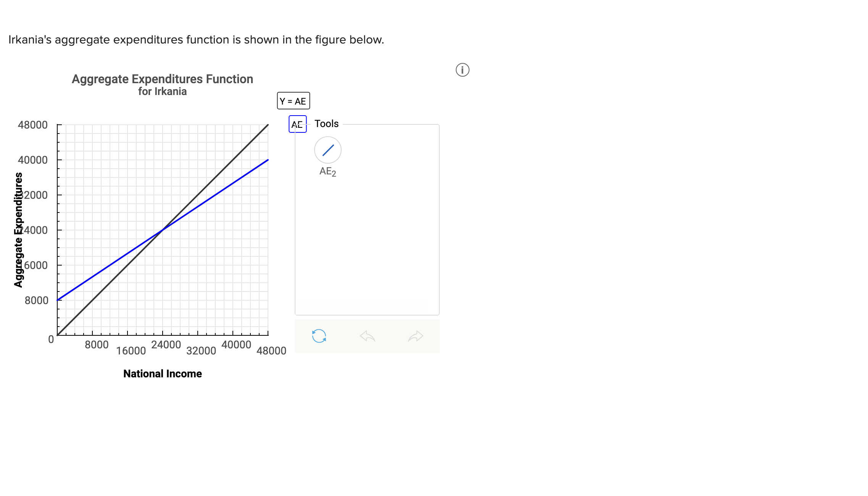Open the information (i) icon
The image size is (868, 496).
[x=463, y=70]
